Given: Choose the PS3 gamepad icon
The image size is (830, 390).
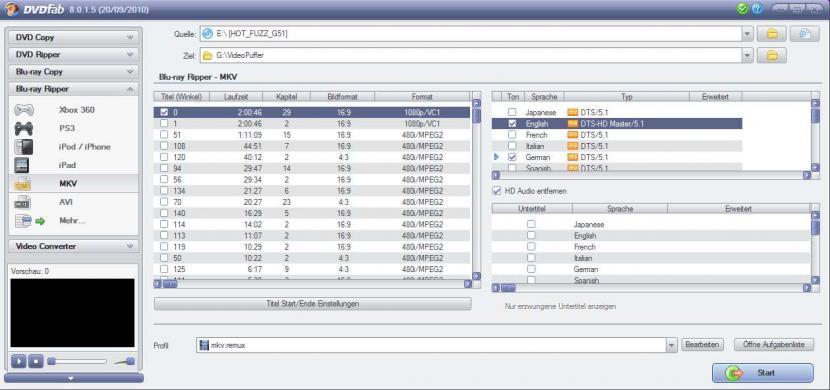Looking at the screenshot, I should pyautogui.click(x=24, y=128).
